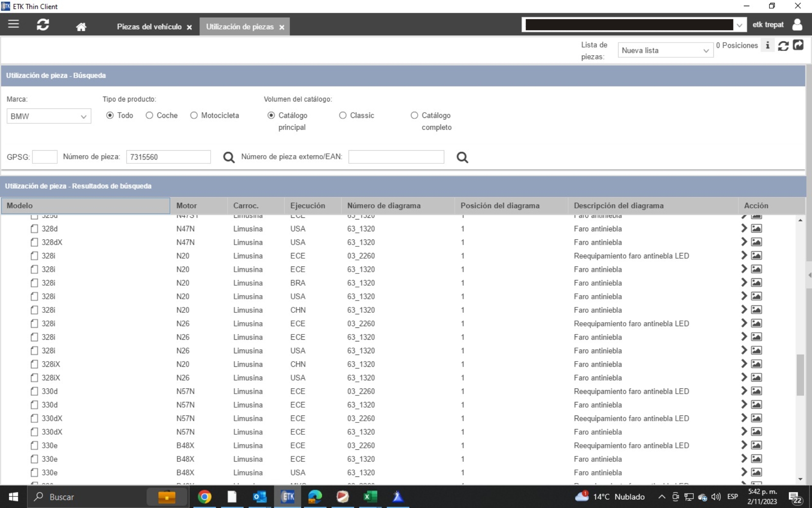
Task: Click the parts list info icon
Action: click(767, 45)
